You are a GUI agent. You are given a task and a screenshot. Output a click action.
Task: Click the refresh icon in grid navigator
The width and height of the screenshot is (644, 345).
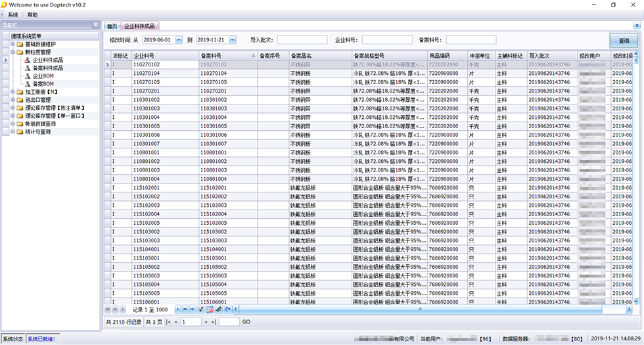227,309
